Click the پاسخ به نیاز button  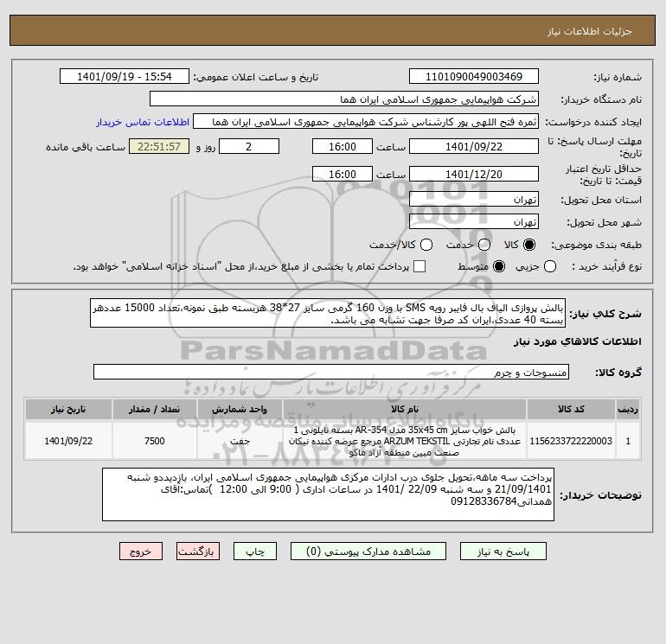point(503,552)
